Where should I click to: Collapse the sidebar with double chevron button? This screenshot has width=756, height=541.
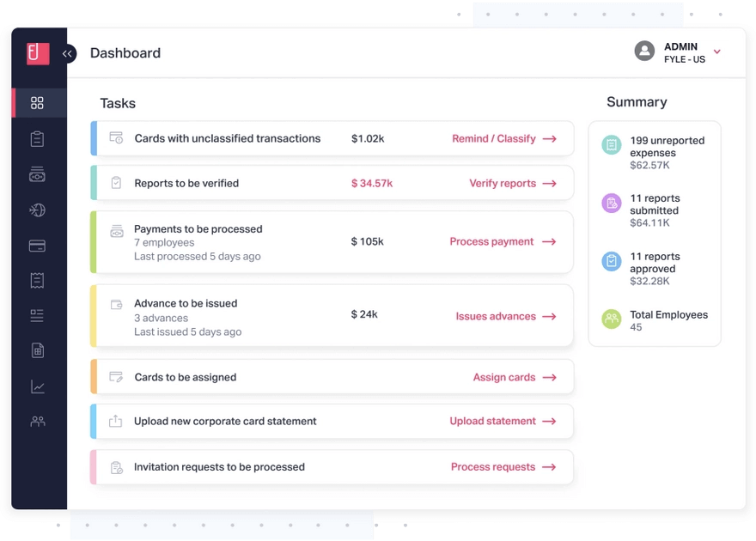pyautogui.click(x=68, y=53)
